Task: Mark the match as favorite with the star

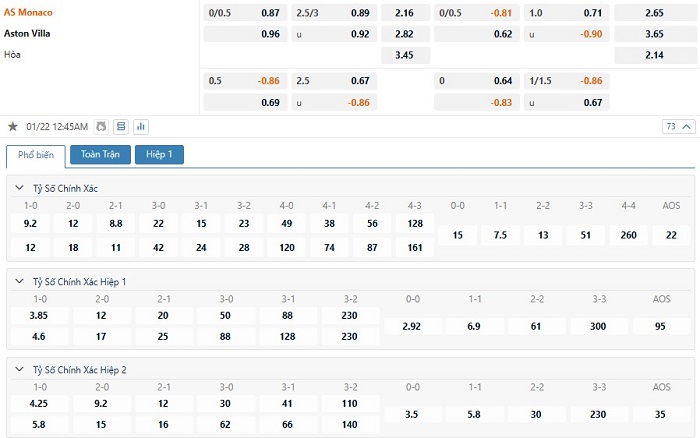Action: [13, 127]
